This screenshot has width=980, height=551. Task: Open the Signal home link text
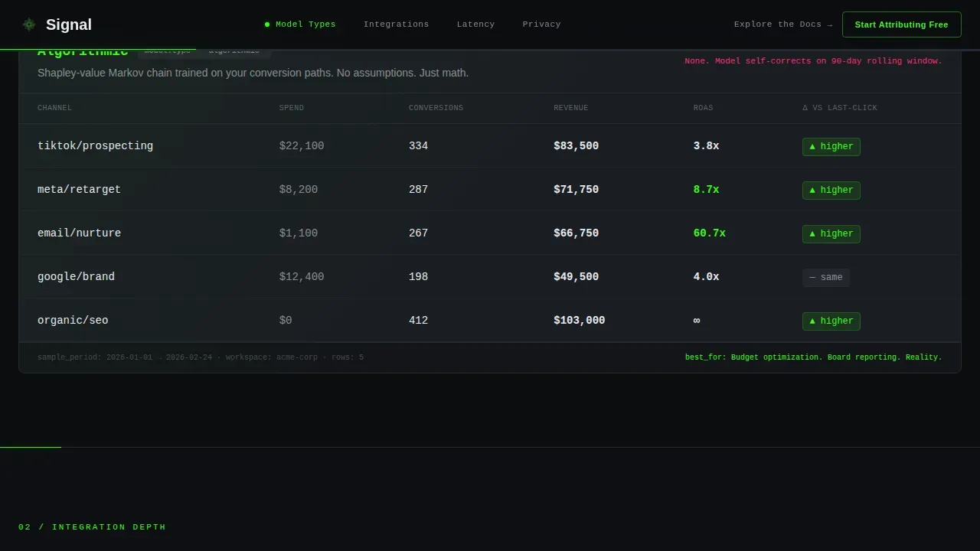tap(69, 24)
